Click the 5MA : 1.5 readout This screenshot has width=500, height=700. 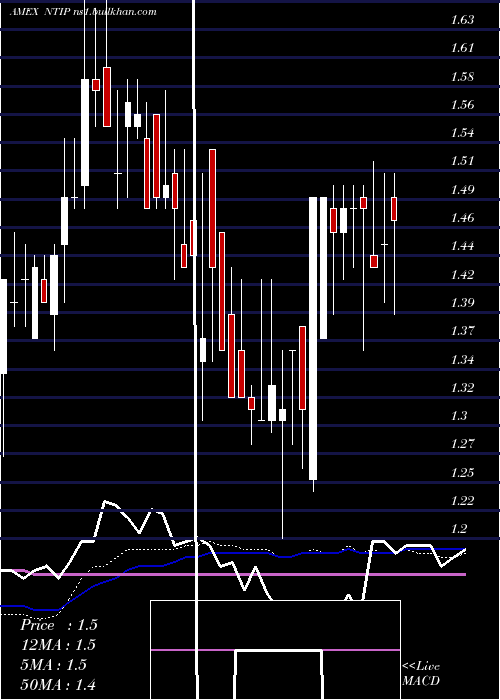53,665
